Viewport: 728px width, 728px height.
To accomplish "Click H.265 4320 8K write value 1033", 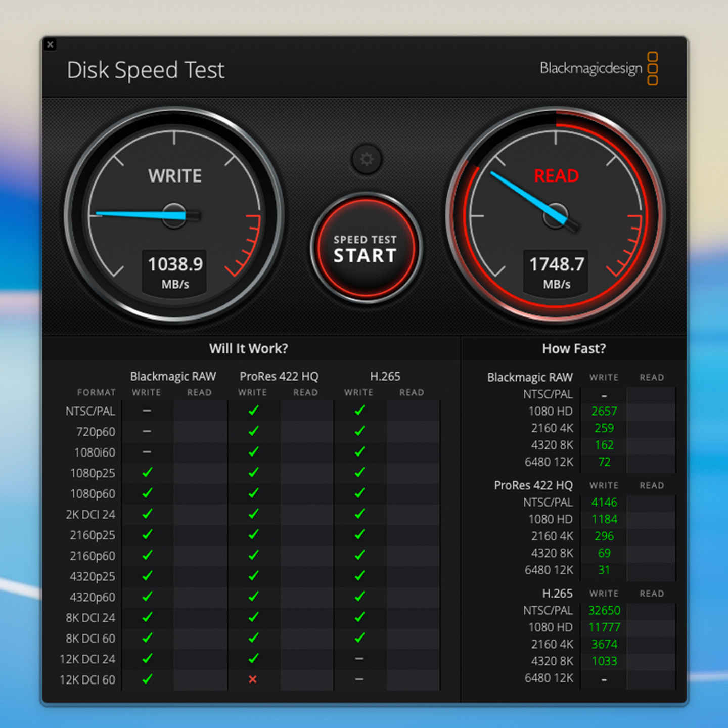I will pyautogui.click(x=604, y=661).
